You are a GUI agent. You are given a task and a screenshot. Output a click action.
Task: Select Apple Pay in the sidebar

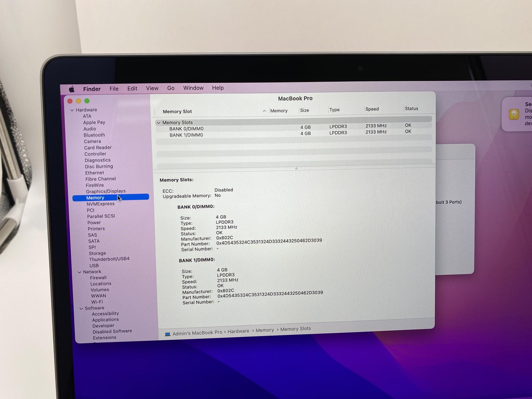(94, 122)
